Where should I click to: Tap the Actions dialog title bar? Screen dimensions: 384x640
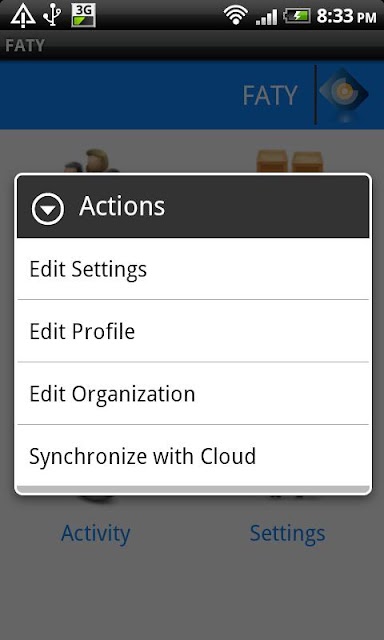[193, 207]
